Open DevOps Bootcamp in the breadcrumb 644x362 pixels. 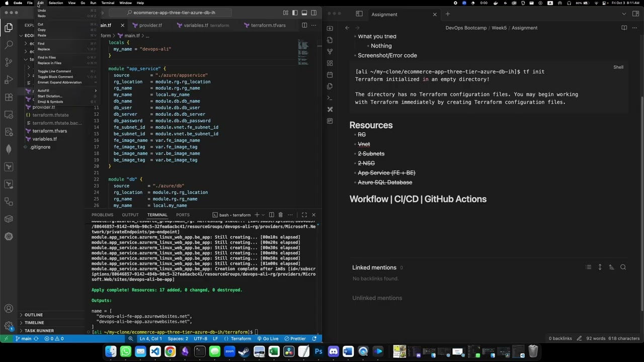[x=466, y=28]
